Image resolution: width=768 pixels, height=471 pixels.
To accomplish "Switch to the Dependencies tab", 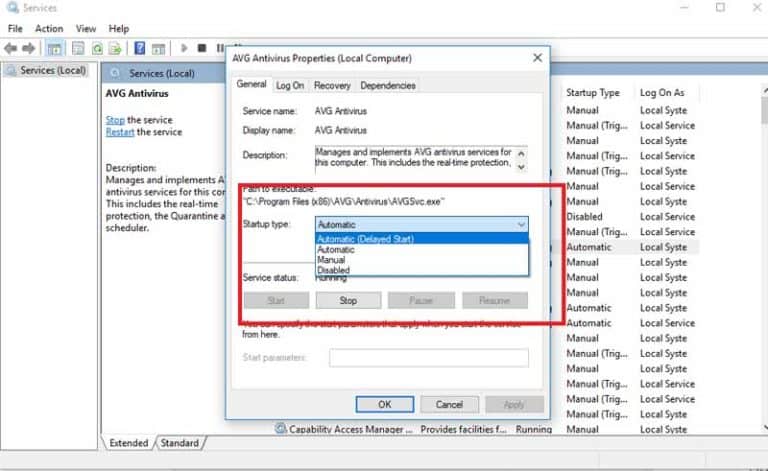I will (x=388, y=85).
